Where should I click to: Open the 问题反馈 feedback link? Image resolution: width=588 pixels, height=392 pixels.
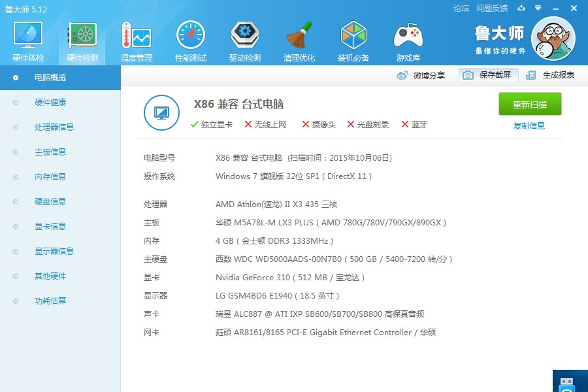(492, 8)
